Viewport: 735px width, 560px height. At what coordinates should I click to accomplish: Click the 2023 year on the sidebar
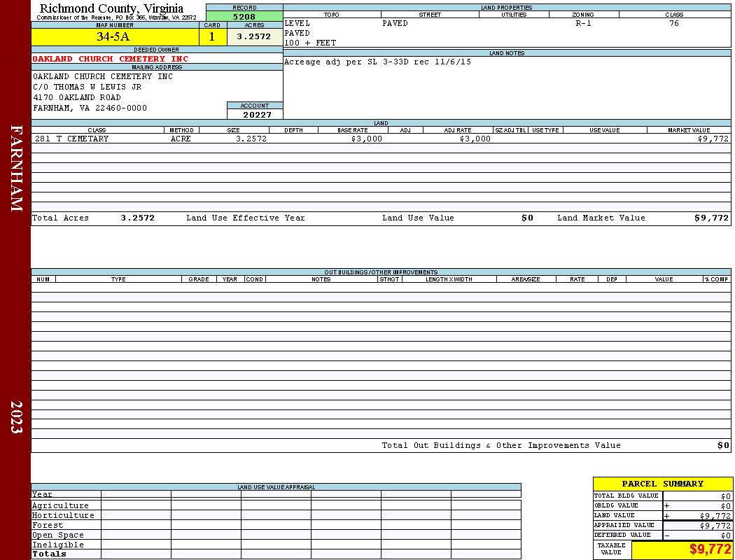(x=16, y=417)
